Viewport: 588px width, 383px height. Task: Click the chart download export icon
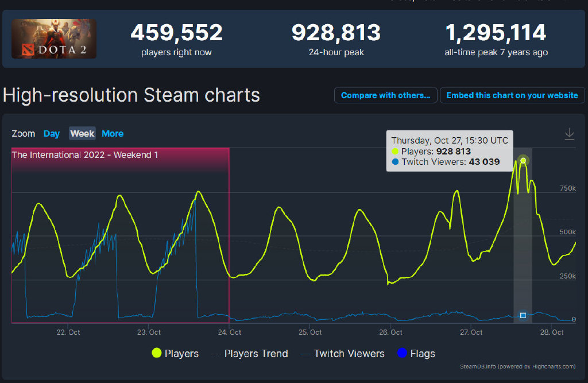(x=569, y=134)
